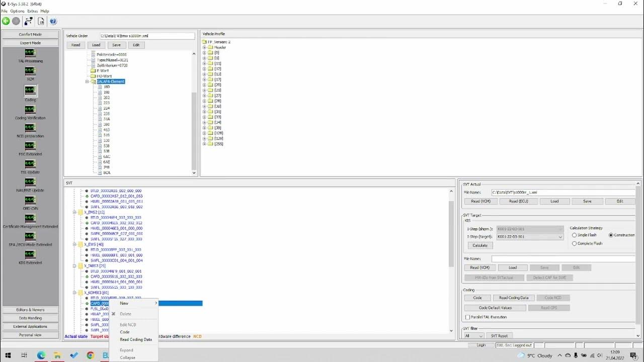The width and height of the screenshot is (644, 362).
Task: Open Task View from the taskbar
Action: (24, 355)
